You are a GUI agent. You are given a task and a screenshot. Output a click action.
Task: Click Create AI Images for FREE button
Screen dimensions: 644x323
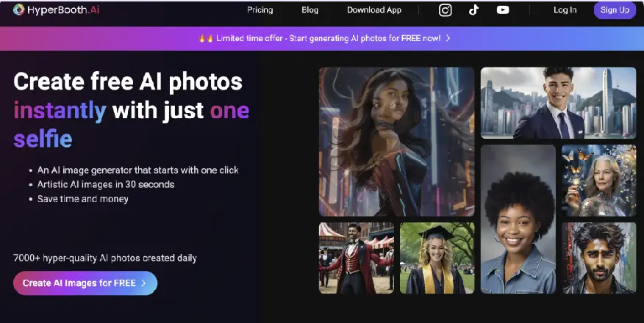(x=85, y=283)
